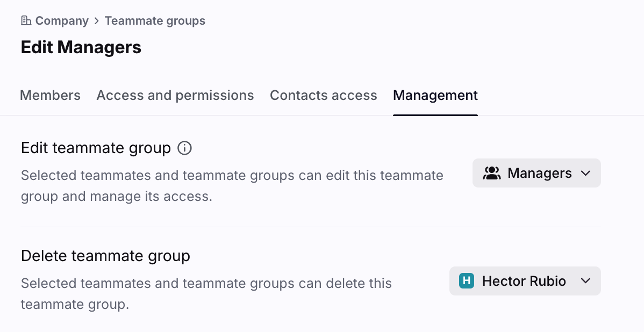
Task: Switch to the Members tab
Action: tap(50, 96)
